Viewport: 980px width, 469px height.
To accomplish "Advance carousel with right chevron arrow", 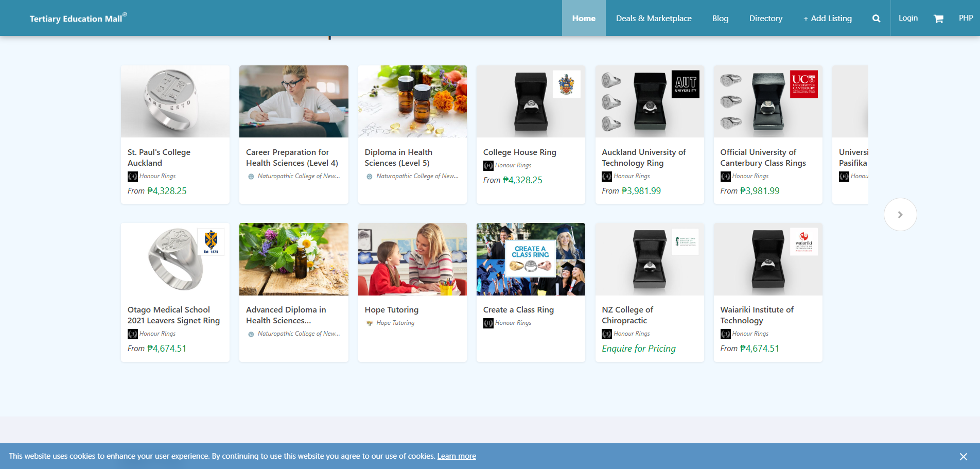I will [900, 215].
